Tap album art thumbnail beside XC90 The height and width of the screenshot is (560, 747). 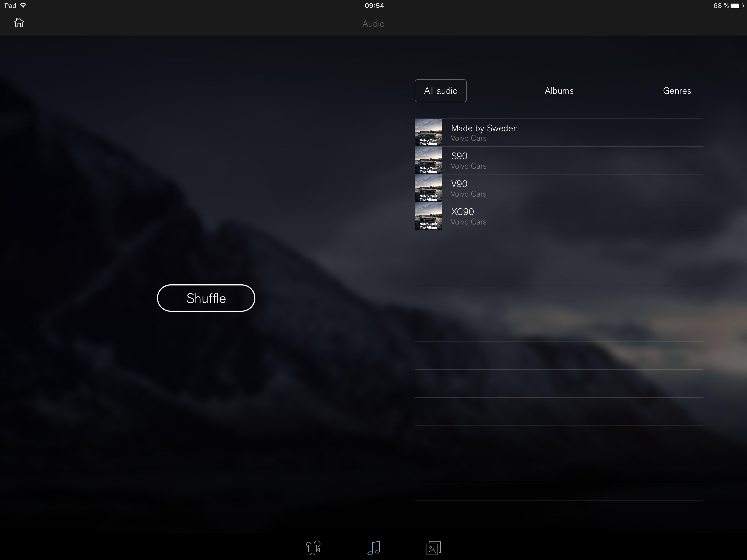[428, 216]
